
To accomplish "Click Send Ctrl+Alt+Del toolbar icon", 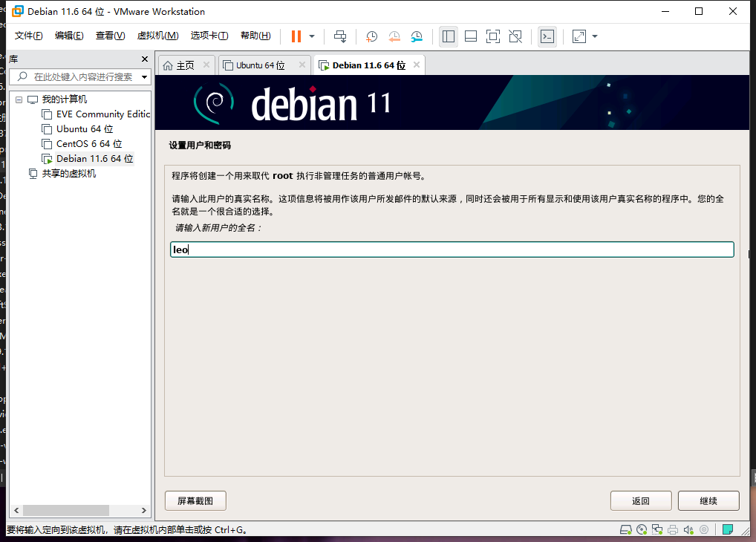I will (339, 36).
